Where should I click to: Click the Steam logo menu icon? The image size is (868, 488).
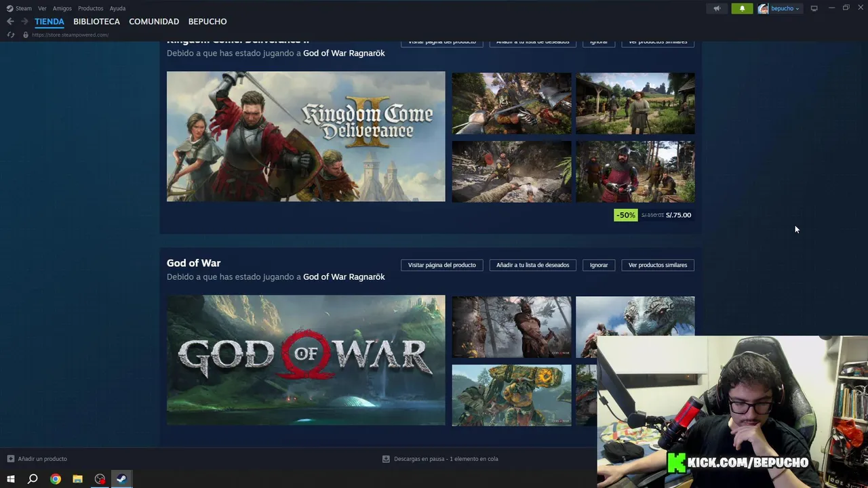tap(9, 8)
